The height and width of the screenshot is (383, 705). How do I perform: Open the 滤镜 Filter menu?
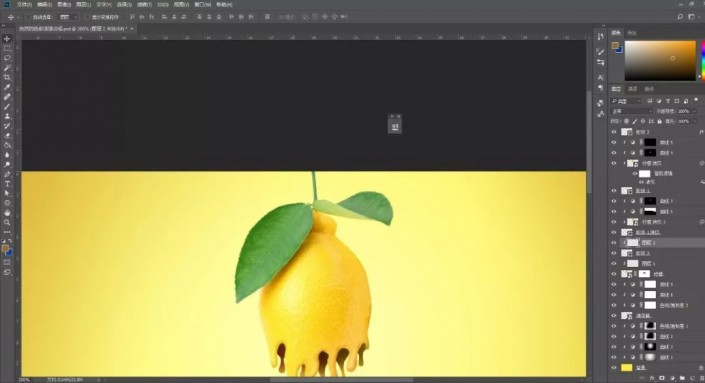coord(144,4)
